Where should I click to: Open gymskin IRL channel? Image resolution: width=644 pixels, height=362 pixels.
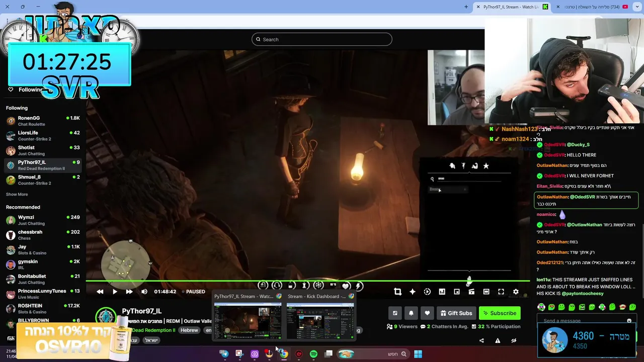click(43, 264)
